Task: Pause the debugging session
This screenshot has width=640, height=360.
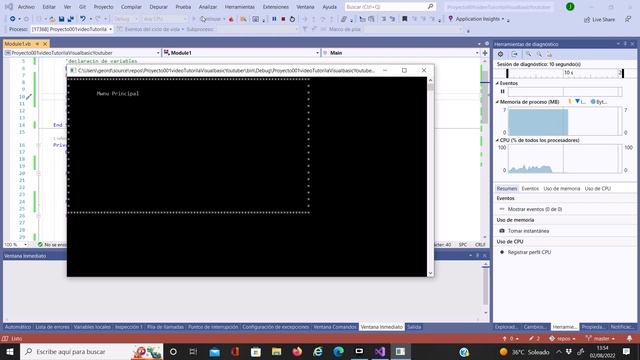Action: [x=274, y=19]
